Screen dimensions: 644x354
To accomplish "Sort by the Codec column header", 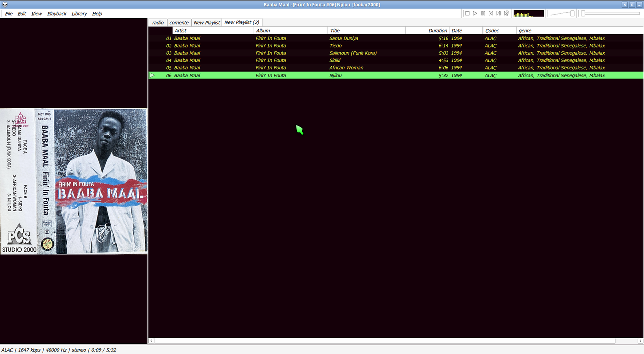I will [500, 31].
